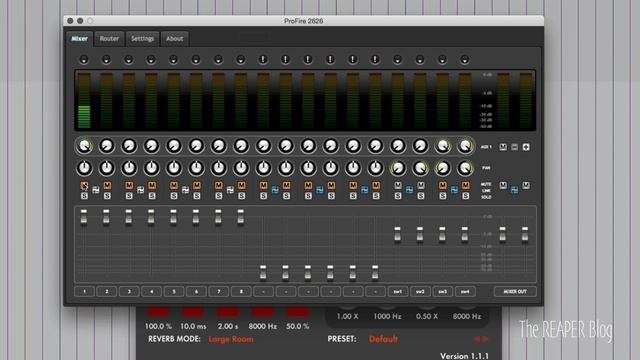The image size is (640, 360).
Task: Click the 0.50 X value
Action: [427, 316]
